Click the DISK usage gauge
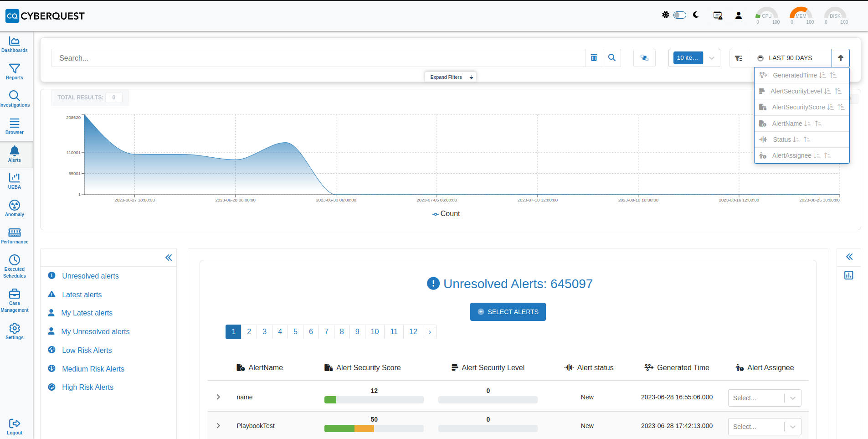 (x=835, y=15)
